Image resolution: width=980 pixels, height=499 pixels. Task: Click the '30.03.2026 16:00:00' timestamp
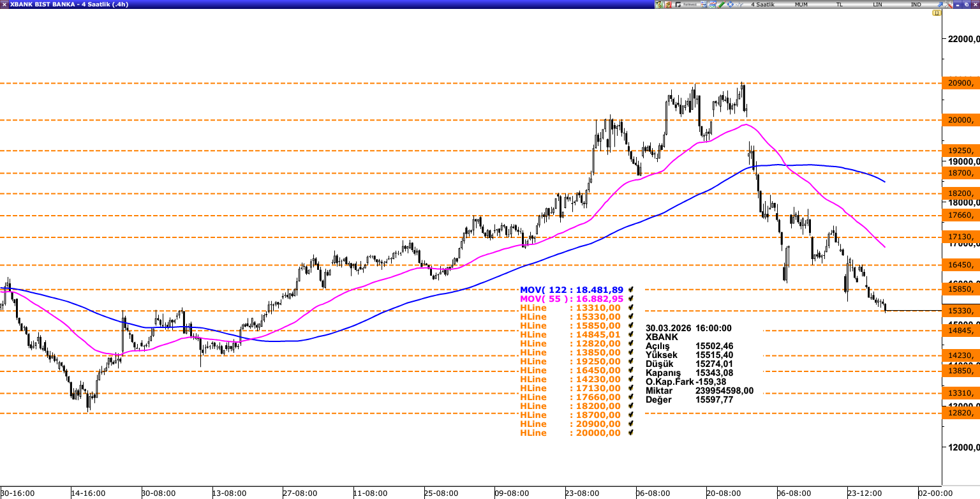(688, 328)
